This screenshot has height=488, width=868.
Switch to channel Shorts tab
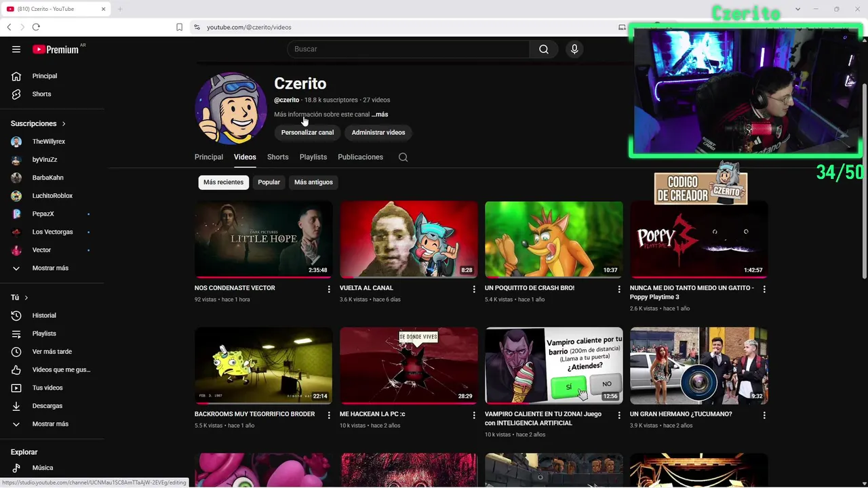tap(278, 157)
